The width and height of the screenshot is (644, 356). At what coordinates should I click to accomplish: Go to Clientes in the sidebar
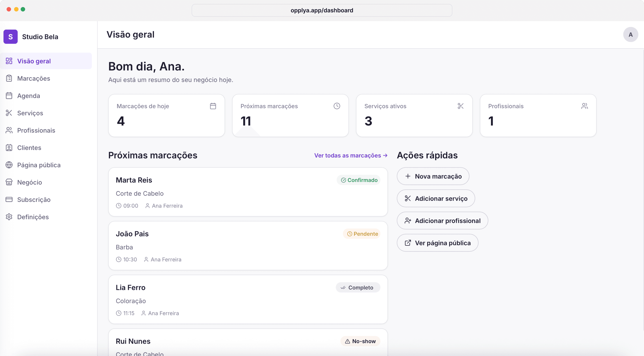pyautogui.click(x=46, y=148)
